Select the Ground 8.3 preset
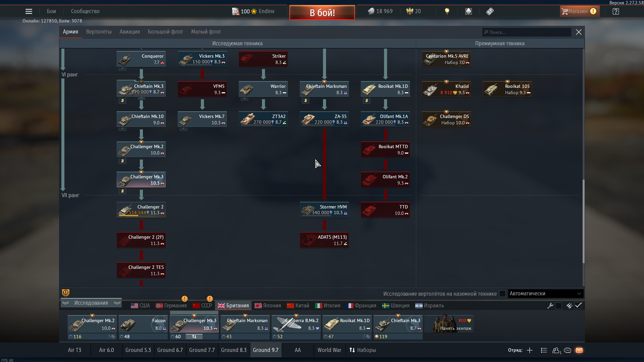 (234, 350)
